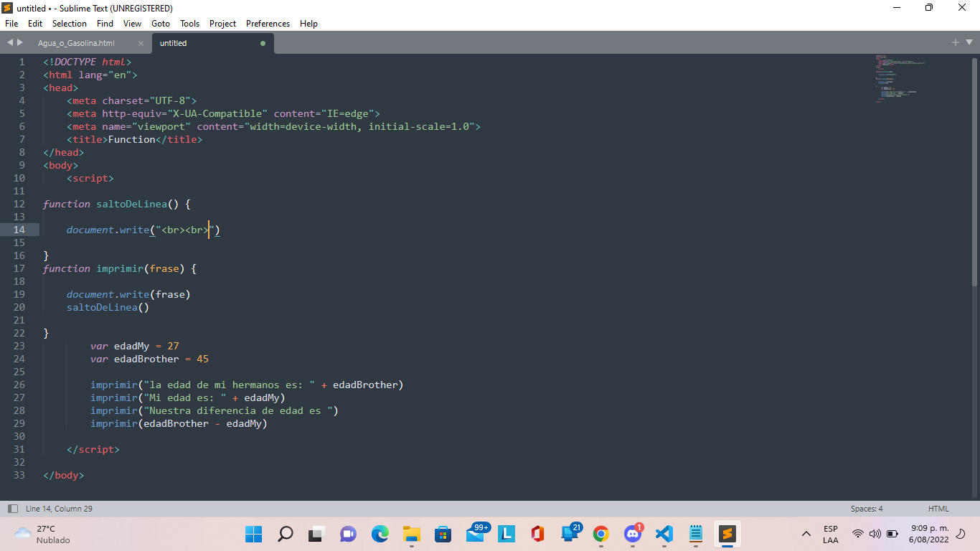Open File Explorer from the taskbar
This screenshot has width=980, height=551.
tap(412, 534)
